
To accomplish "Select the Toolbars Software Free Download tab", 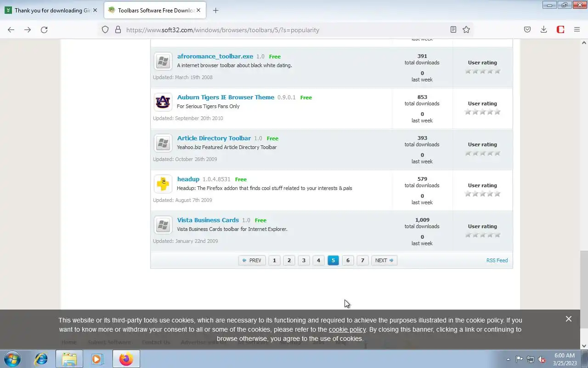I will 155,10.
